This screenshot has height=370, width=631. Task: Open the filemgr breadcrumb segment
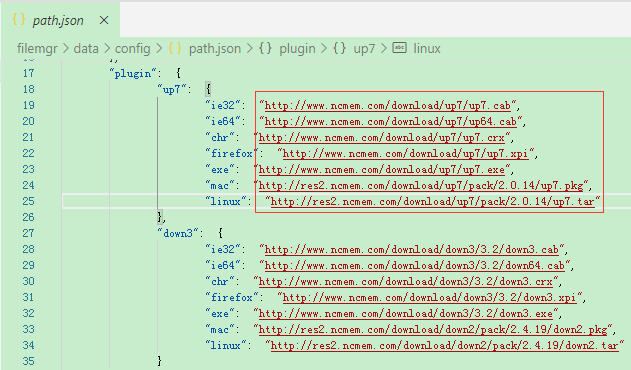[x=37, y=49]
